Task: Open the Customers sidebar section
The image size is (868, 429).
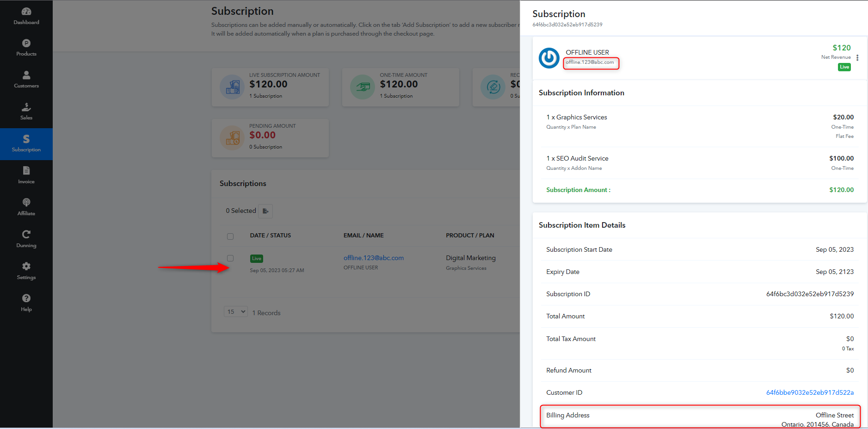Action: pyautogui.click(x=26, y=80)
